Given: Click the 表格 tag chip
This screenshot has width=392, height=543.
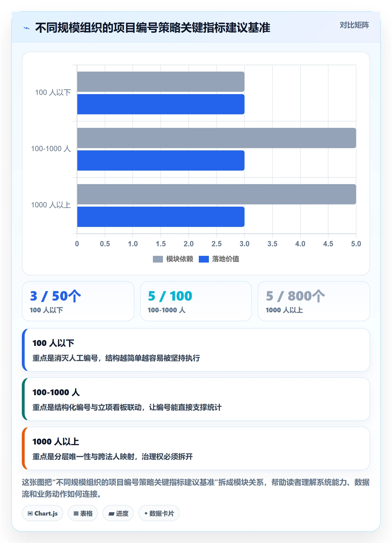Looking at the screenshot, I should (x=83, y=513).
